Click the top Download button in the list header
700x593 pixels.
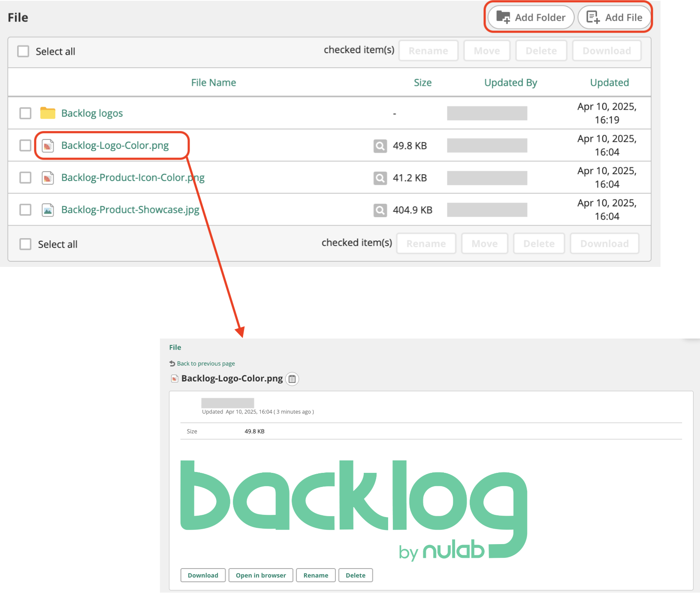607,51
